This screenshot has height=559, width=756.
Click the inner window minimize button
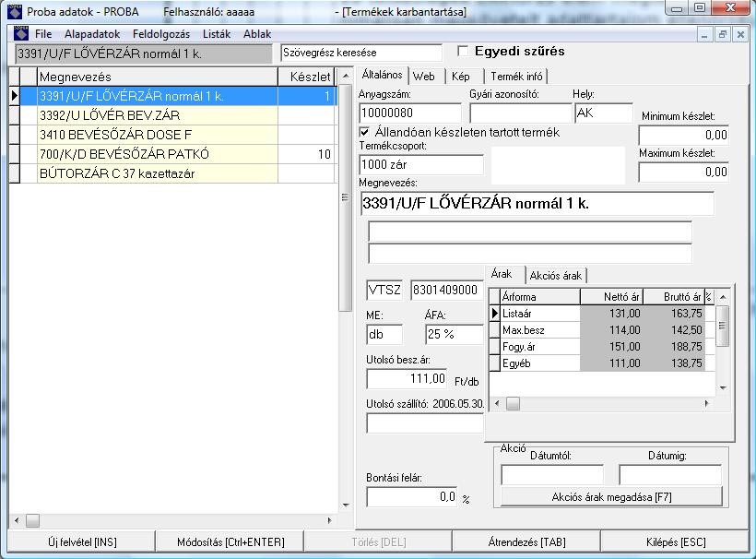705,34
